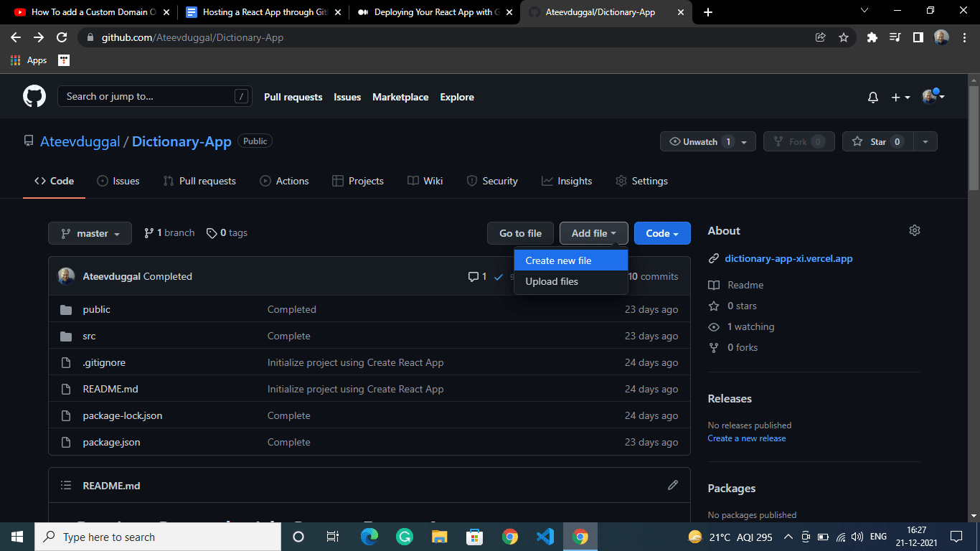The height and width of the screenshot is (551, 980).
Task: Open the user avatar menu
Action: [x=933, y=97]
